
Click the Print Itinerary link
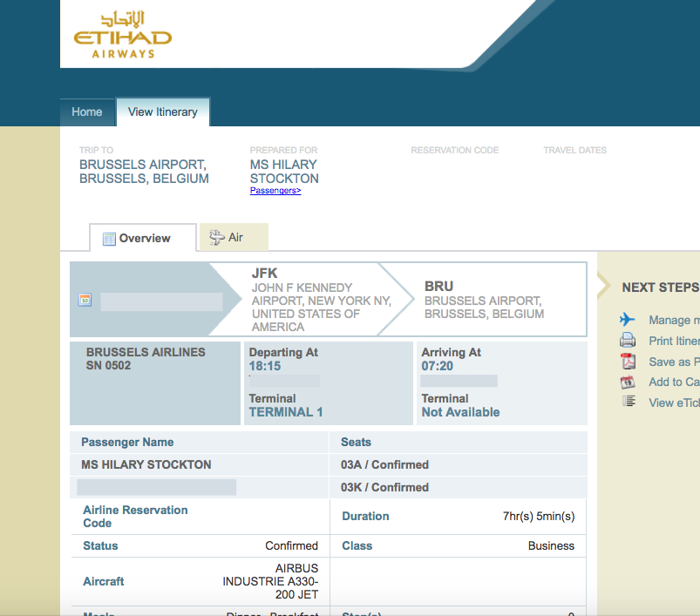[x=674, y=341]
